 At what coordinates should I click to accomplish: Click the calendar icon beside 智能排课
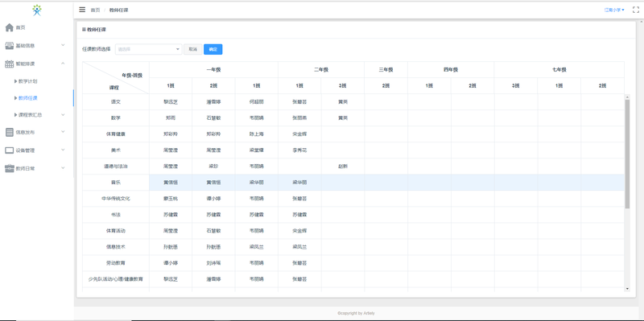pyautogui.click(x=10, y=64)
